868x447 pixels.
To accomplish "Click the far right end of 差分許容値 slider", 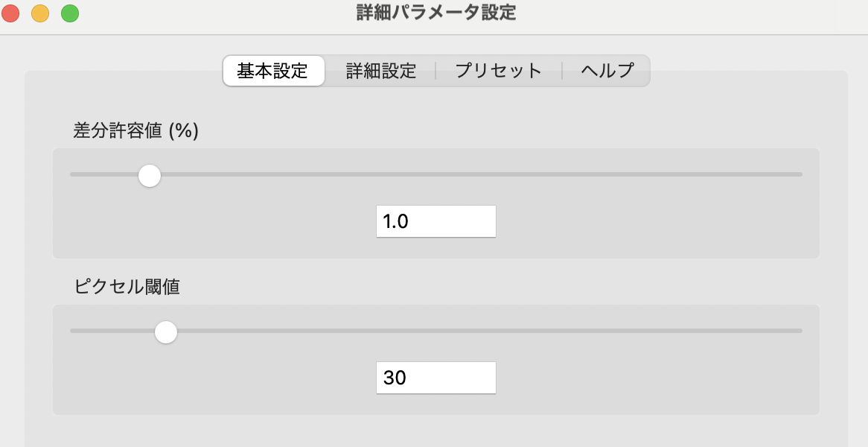I will click(x=800, y=174).
